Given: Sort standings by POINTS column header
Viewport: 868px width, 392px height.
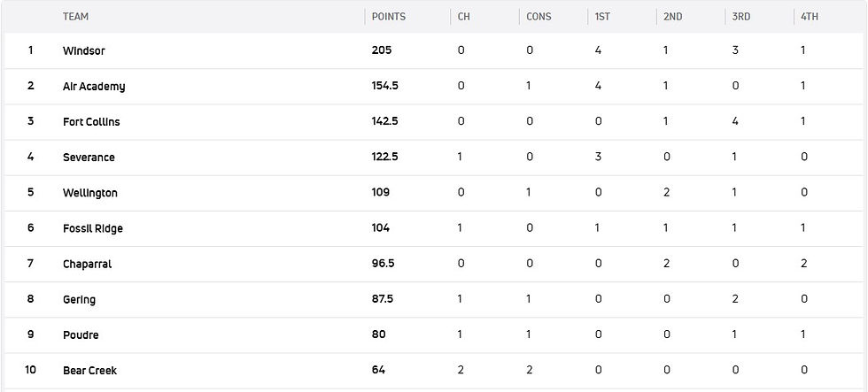Looking at the screenshot, I should [389, 17].
